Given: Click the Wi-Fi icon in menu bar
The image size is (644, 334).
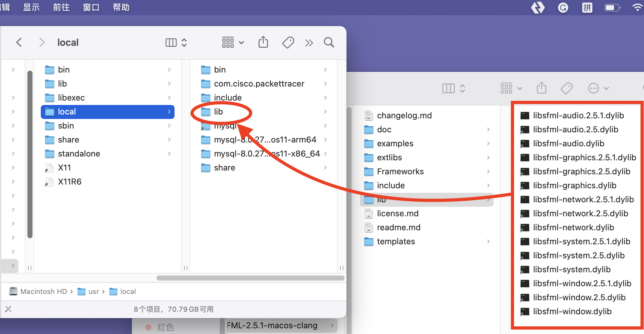Looking at the screenshot, I should coord(637,7).
